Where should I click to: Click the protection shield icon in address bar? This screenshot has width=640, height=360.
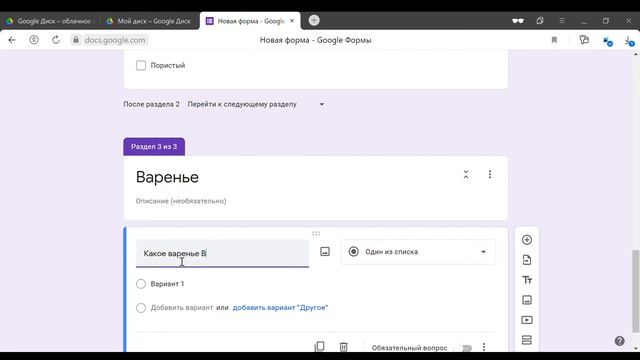click(x=34, y=40)
